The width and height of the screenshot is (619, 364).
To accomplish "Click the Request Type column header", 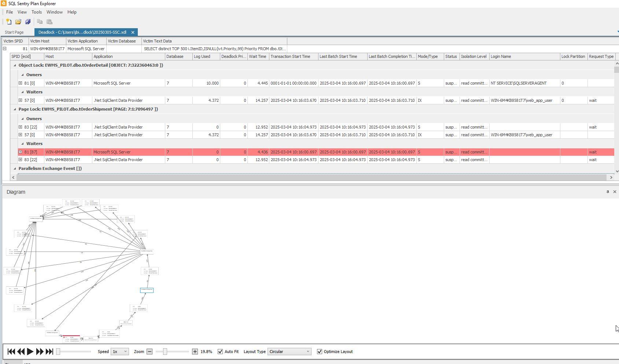I will click(601, 56).
